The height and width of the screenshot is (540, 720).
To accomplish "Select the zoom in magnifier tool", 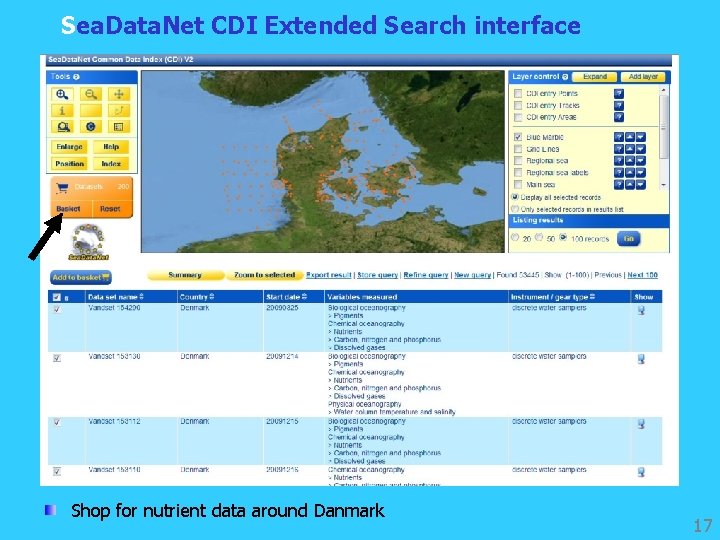I will (62, 95).
